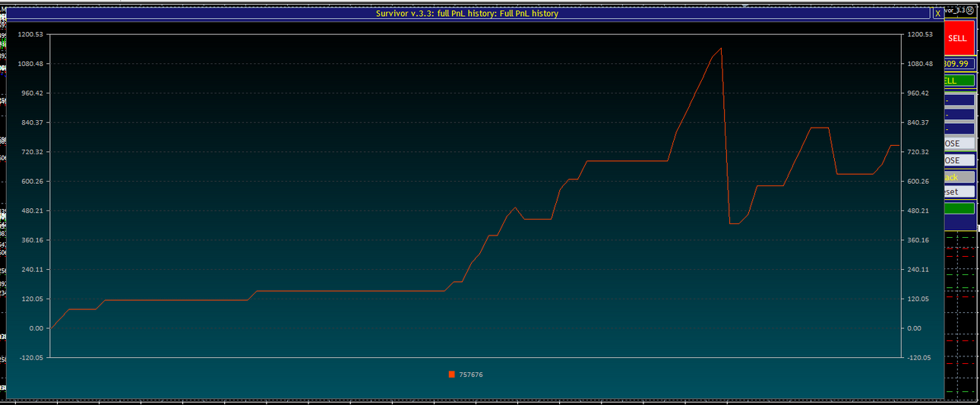Click the 1080.48 label on the right axis
This screenshot has height=405, width=980.
[x=920, y=64]
